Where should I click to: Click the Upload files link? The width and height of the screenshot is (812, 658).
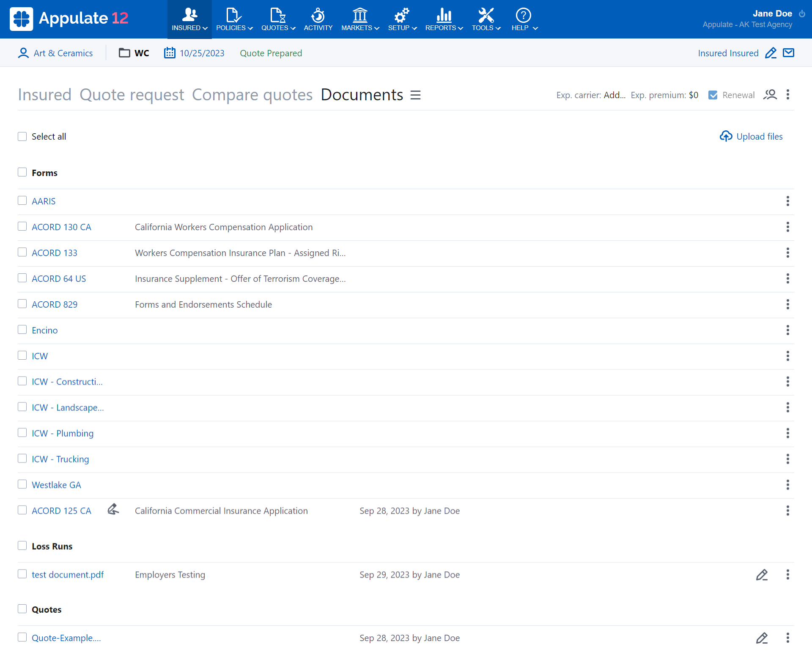click(759, 136)
